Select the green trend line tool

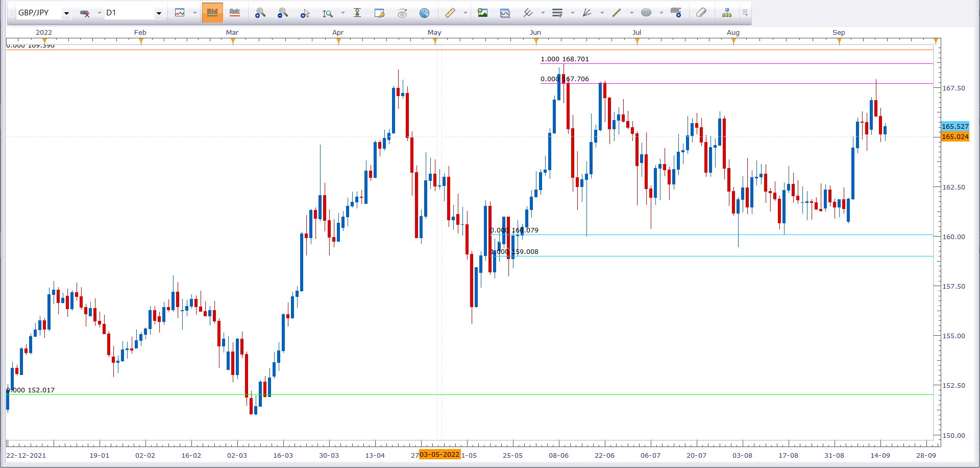tap(617, 13)
